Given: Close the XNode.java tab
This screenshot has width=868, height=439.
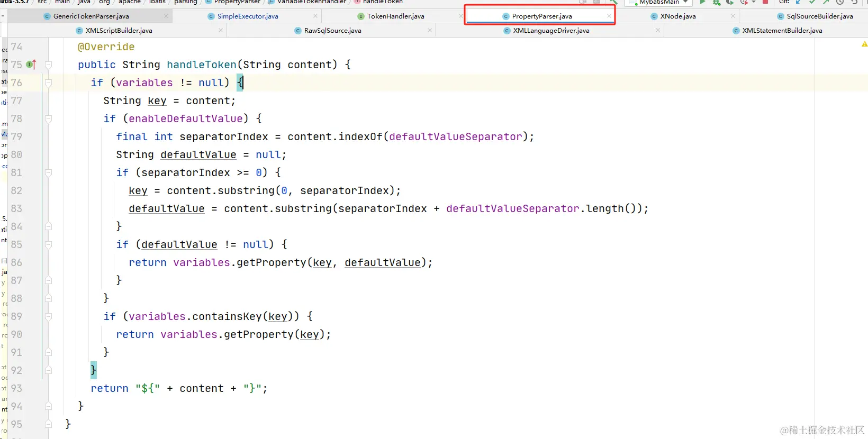Looking at the screenshot, I should [x=733, y=16].
